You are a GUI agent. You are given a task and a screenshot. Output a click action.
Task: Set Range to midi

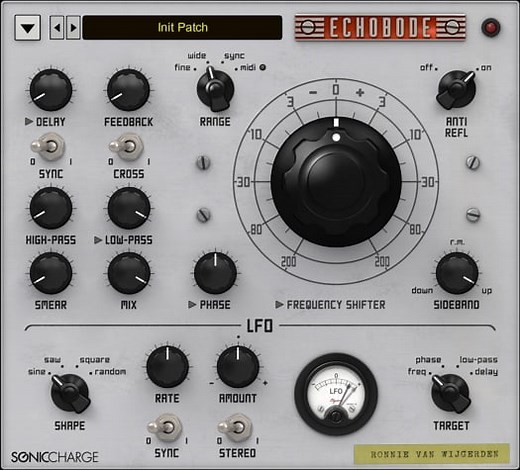point(248,68)
